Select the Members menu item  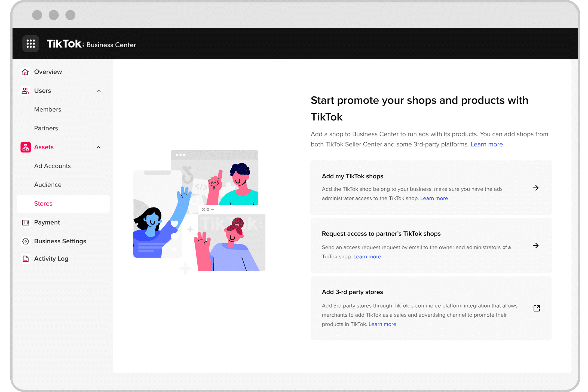tap(47, 109)
